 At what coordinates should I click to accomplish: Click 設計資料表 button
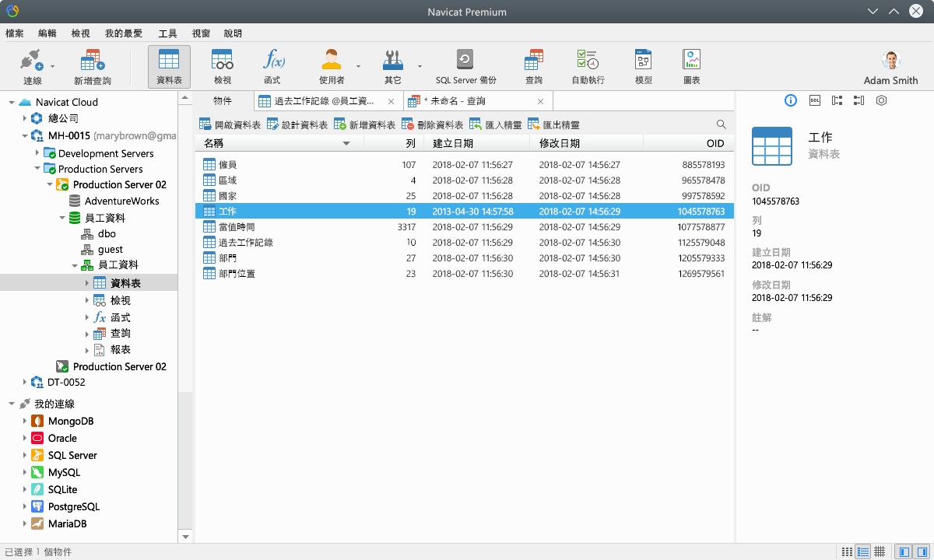coord(297,124)
